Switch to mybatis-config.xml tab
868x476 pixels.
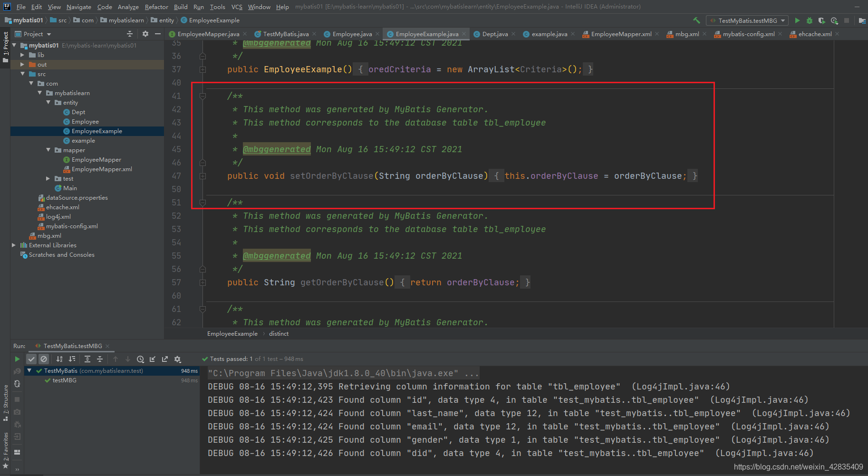[x=749, y=34]
